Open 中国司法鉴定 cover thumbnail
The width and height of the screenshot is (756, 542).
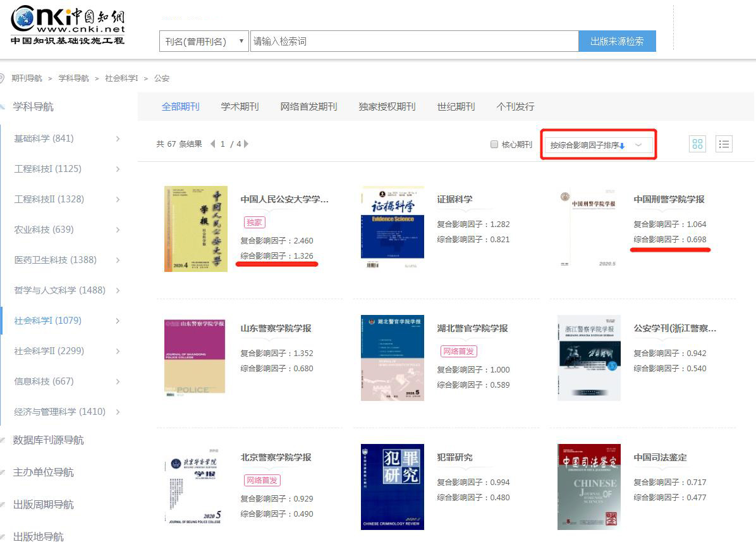(588, 487)
